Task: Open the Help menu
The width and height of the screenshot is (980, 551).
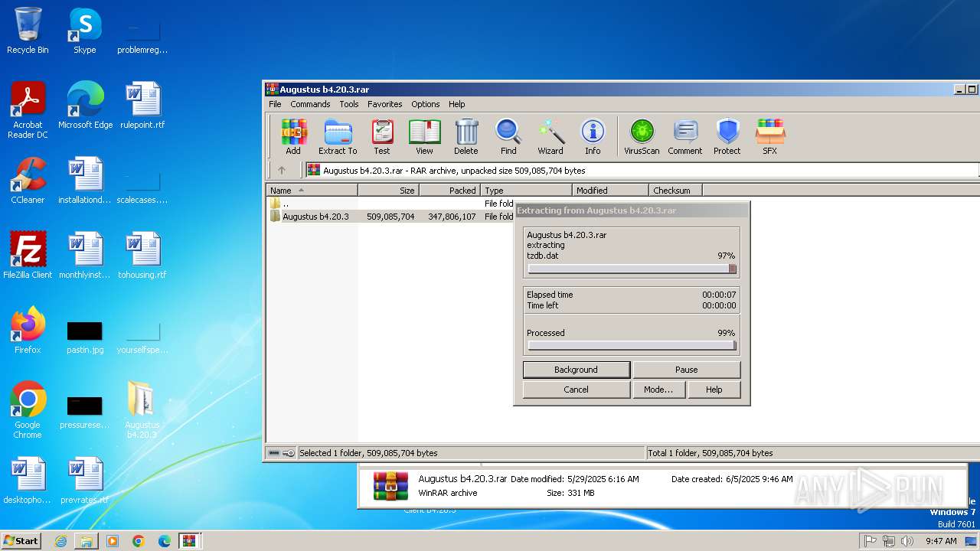Action: click(x=457, y=104)
